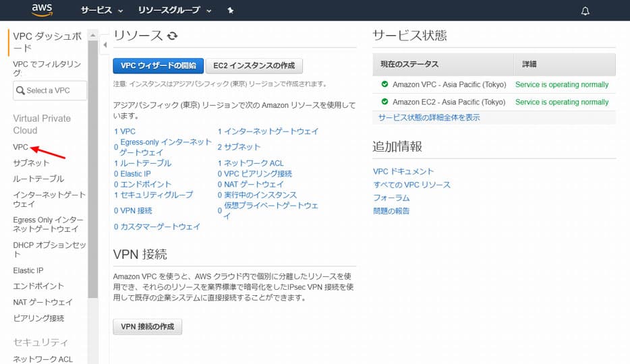The width and height of the screenshot is (630, 364).
Task: Open the 0 エンドポイント resource link
Action: click(142, 184)
